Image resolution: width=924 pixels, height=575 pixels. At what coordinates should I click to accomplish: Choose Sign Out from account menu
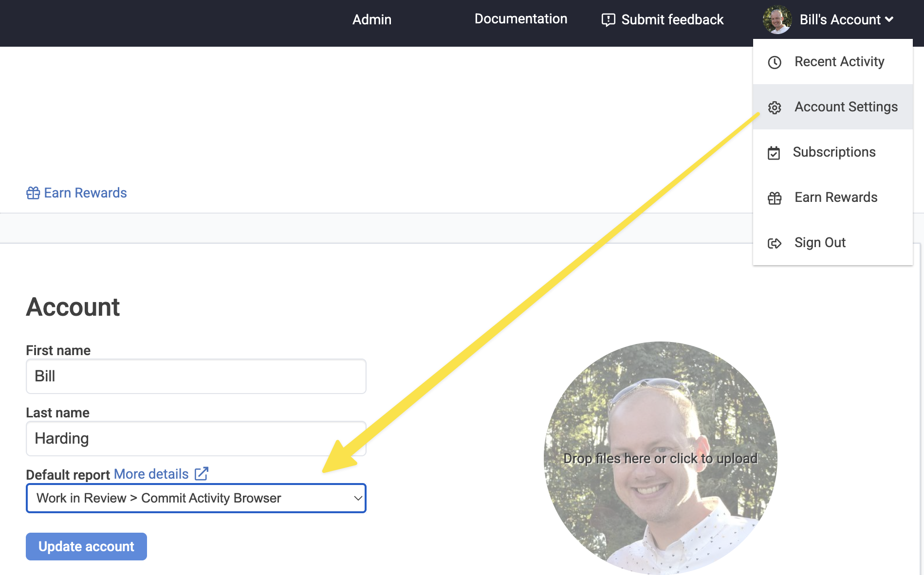pos(833,243)
